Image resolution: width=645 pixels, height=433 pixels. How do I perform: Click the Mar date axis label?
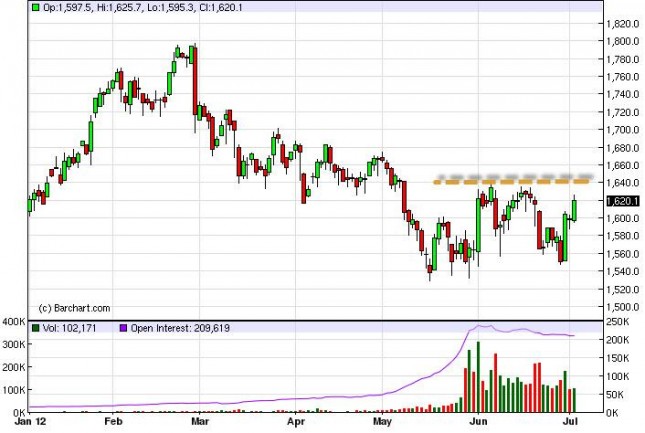[200, 421]
